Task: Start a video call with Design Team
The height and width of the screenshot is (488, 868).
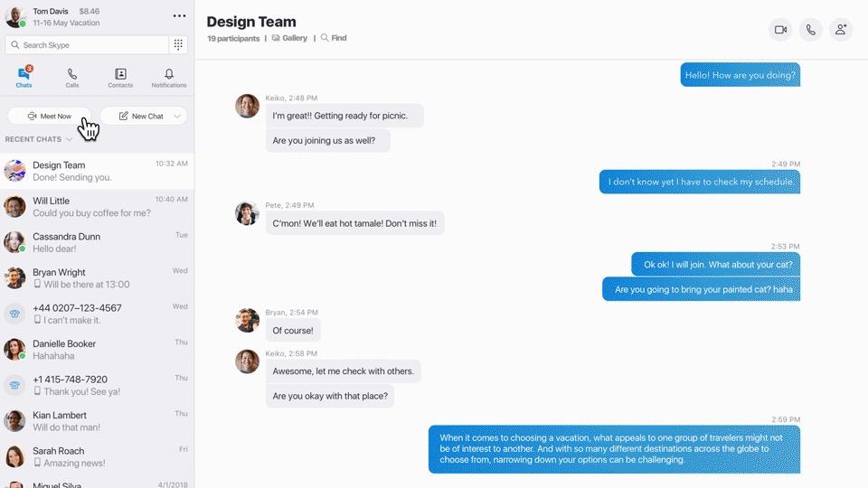Action: (x=780, y=30)
